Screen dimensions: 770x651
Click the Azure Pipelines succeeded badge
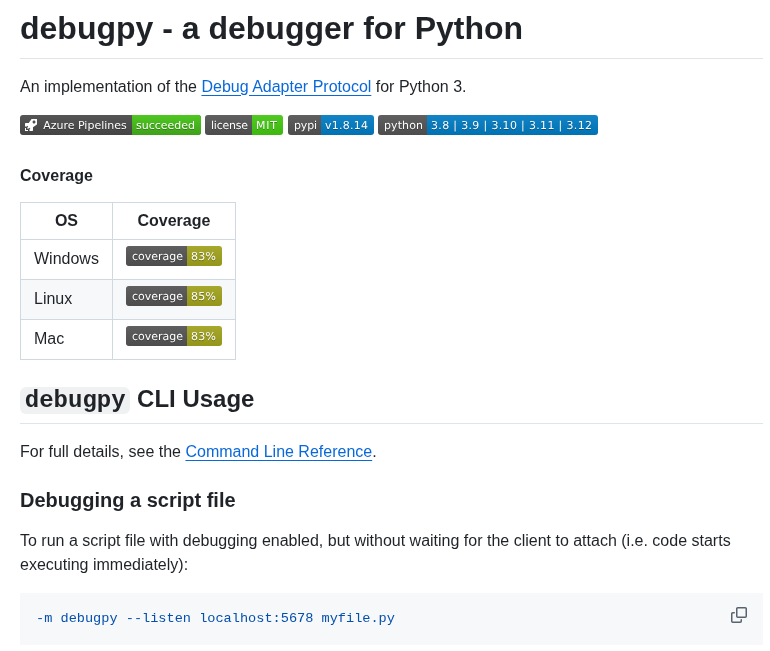tap(110, 125)
